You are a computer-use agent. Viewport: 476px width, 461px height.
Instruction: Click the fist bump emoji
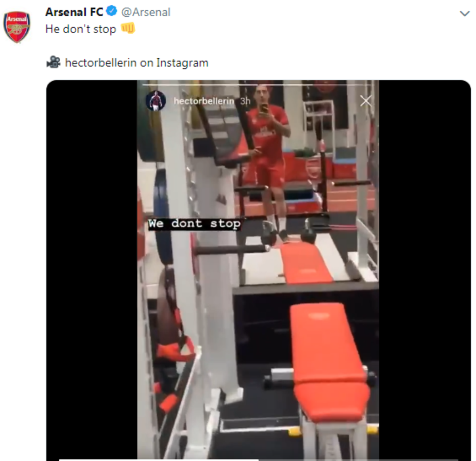(x=128, y=28)
